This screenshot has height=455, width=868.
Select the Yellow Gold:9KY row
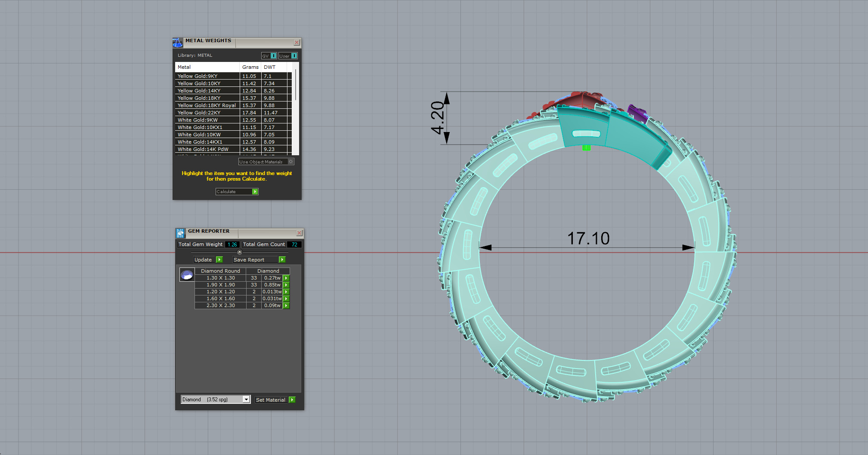pos(233,76)
